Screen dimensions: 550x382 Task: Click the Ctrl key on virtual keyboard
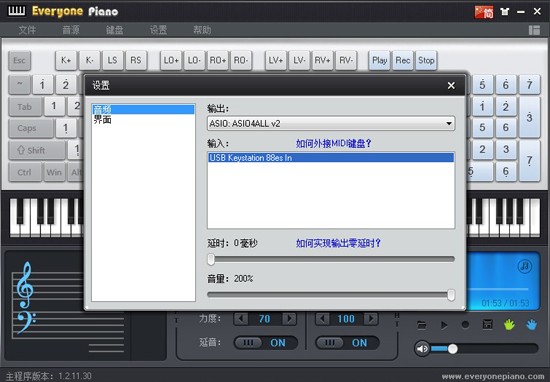pos(25,172)
